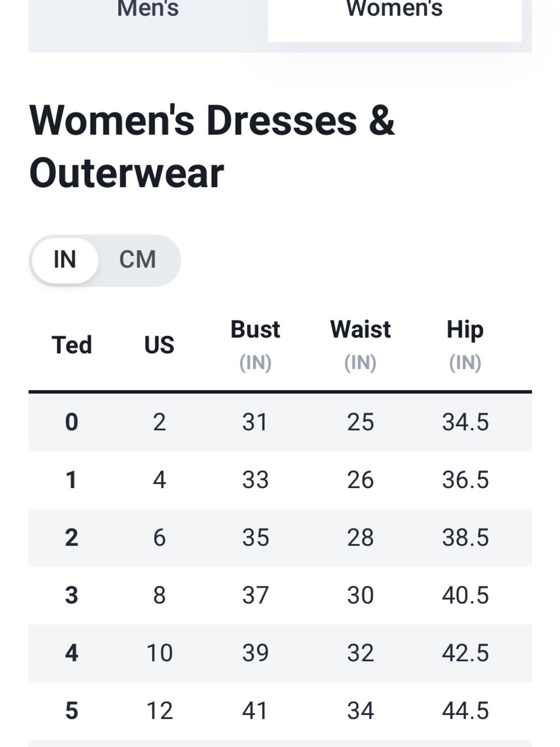This screenshot has height=747, width=560.
Task: Click the Hip (IN) column header
Action: coord(465,345)
